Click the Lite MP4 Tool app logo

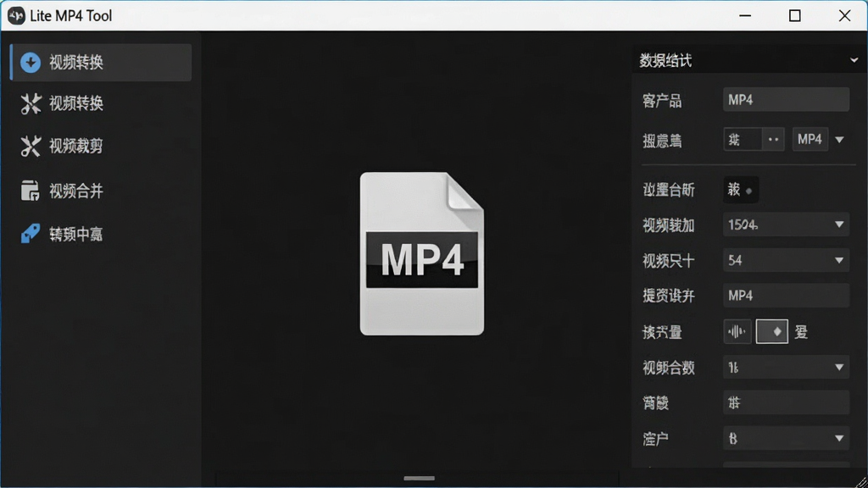tap(16, 15)
